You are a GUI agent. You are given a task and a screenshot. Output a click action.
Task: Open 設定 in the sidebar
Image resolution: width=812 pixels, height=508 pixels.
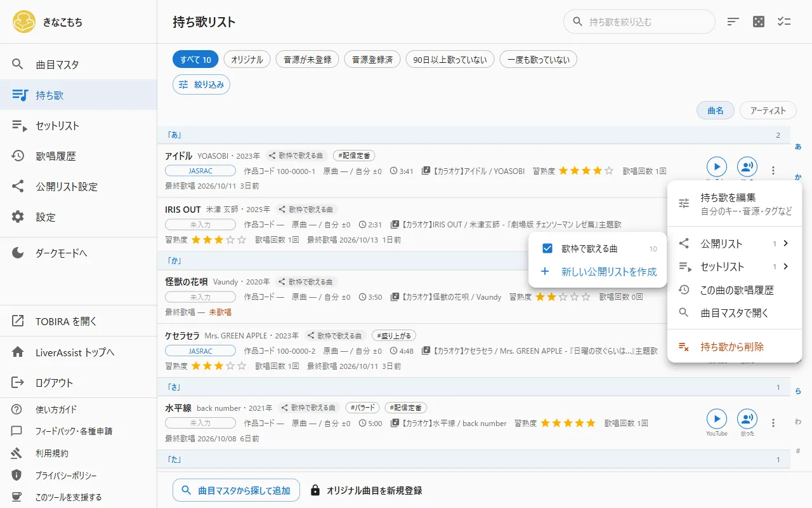pyautogui.click(x=79, y=217)
